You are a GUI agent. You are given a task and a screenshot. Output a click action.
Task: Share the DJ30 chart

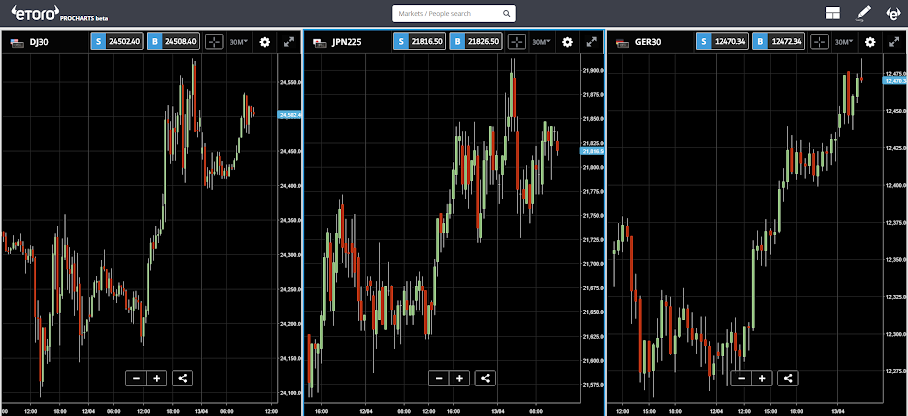(x=182, y=378)
